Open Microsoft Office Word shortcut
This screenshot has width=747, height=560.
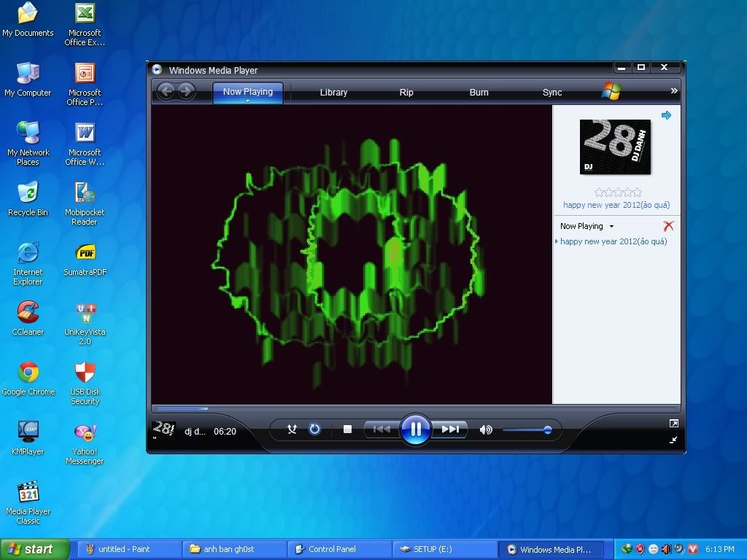coord(85,144)
